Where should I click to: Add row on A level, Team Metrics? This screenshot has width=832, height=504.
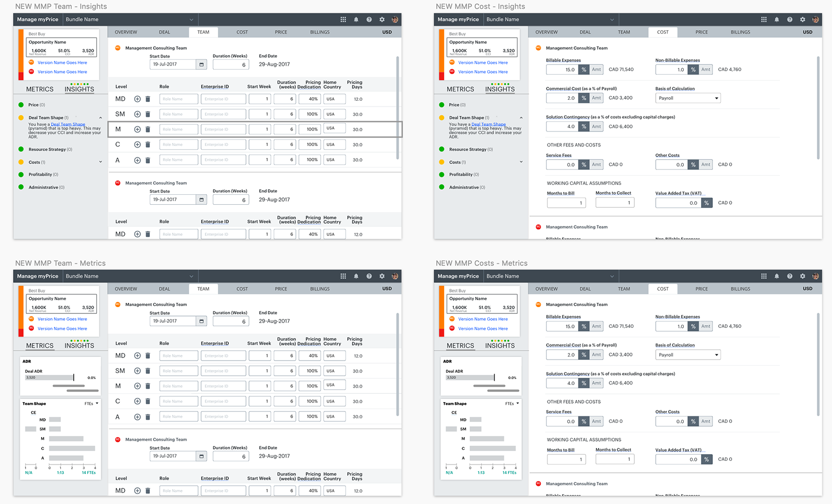click(x=137, y=417)
